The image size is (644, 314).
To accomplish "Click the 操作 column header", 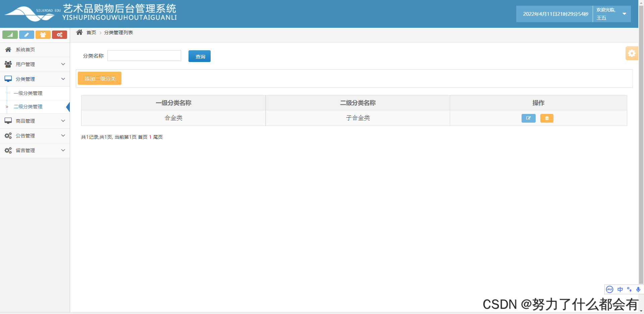I will pos(538,103).
